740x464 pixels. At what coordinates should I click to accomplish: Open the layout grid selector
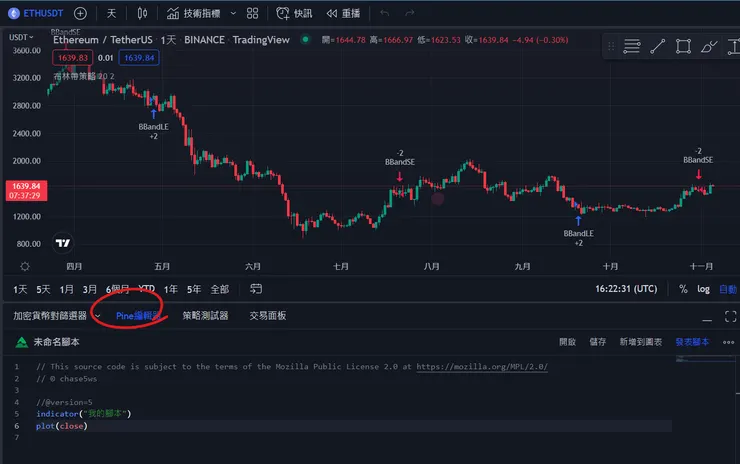click(252, 13)
